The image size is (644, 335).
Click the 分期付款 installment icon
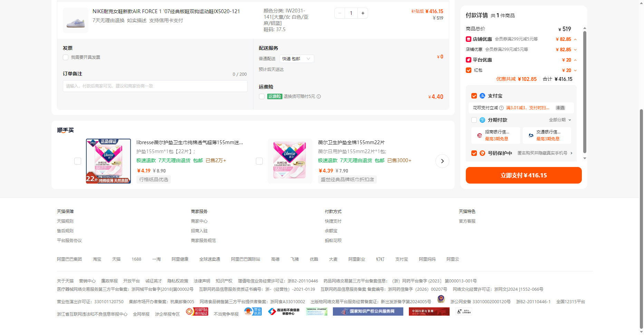pos(482,120)
